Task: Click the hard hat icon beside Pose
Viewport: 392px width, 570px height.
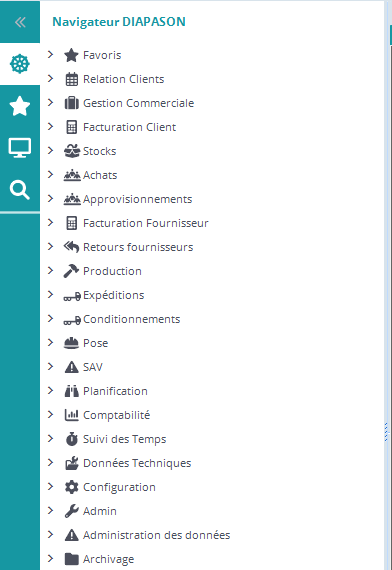Action: click(x=71, y=343)
